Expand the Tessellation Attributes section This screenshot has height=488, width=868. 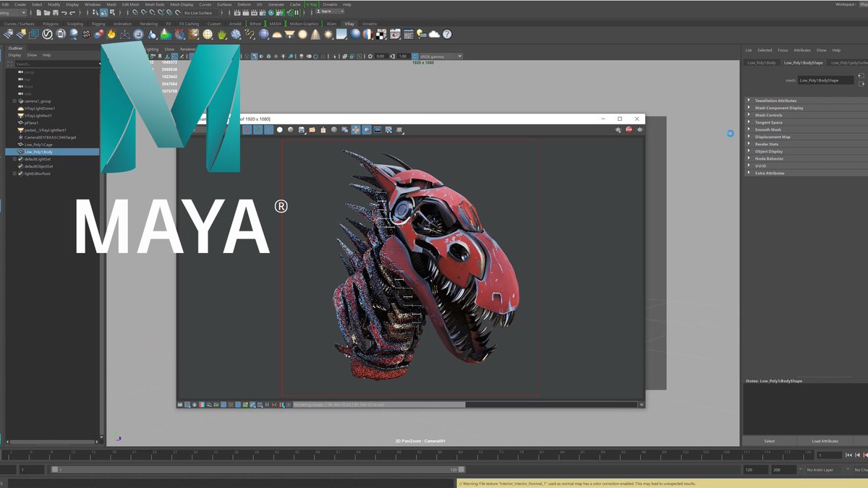(x=776, y=100)
